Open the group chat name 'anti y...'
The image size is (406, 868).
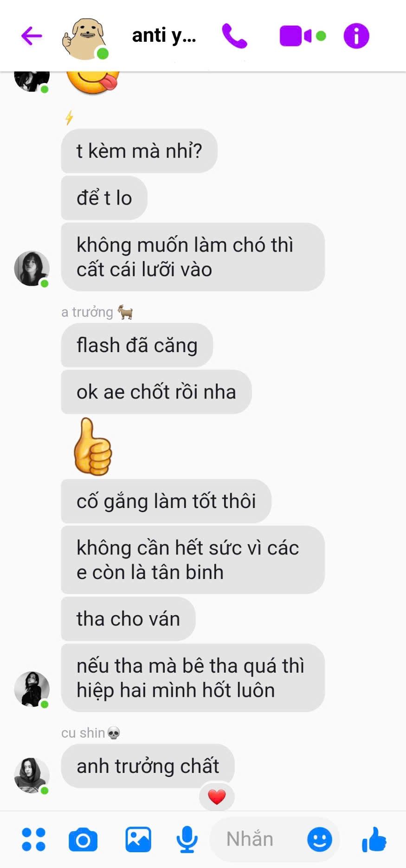click(x=164, y=36)
